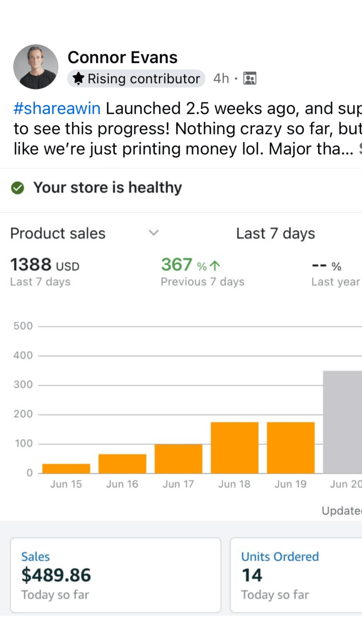This screenshot has height=644, width=362.
Task: Click the 4h post timestamp
Action: (221, 79)
